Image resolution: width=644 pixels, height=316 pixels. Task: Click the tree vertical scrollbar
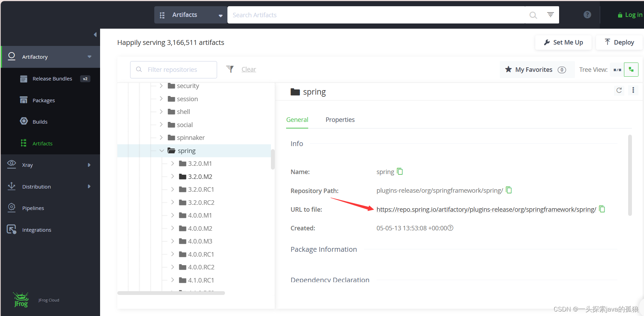[x=273, y=159]
